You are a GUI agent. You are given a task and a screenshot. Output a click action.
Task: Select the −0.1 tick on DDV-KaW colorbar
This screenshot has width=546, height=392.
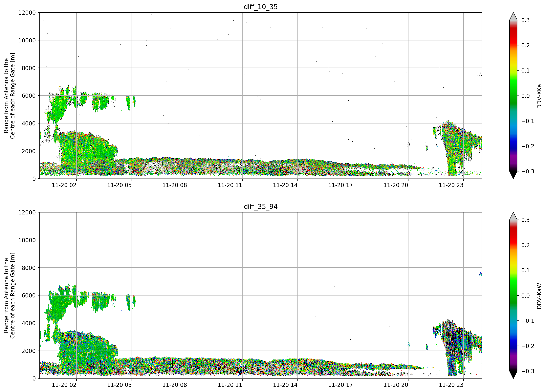pos(528,321)
